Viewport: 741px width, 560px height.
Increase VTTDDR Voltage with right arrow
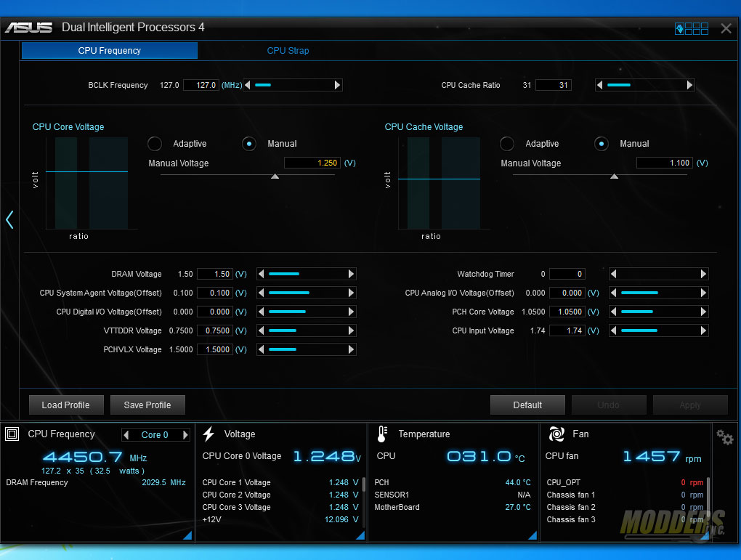point(351,330)
